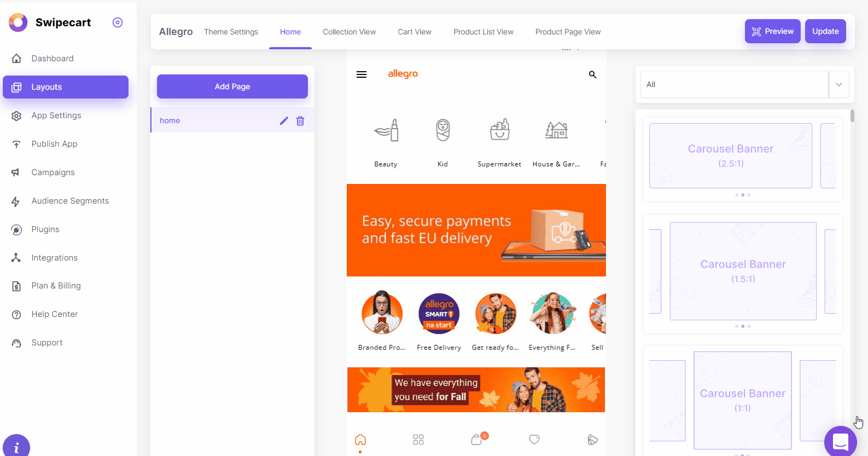Toggle the sidebar collapse circle icon
The width and height of the screenshot is (868, 456).
(x=118, y=22)
